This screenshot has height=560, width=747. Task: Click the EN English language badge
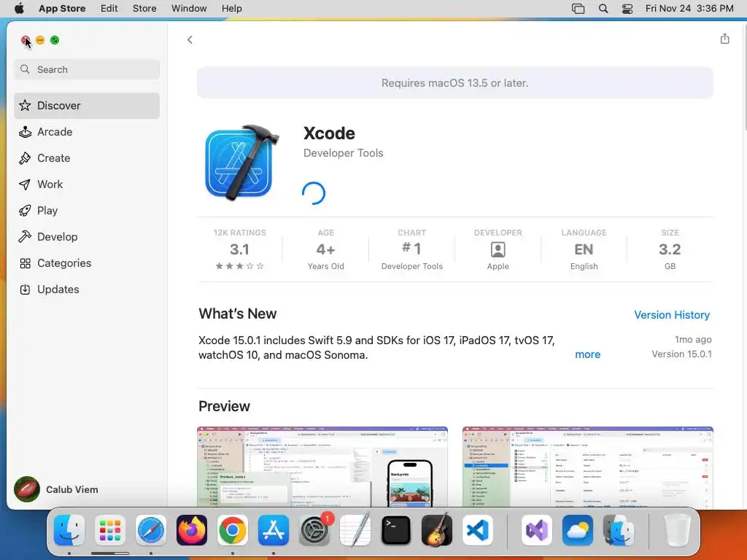tap(584, 249)
